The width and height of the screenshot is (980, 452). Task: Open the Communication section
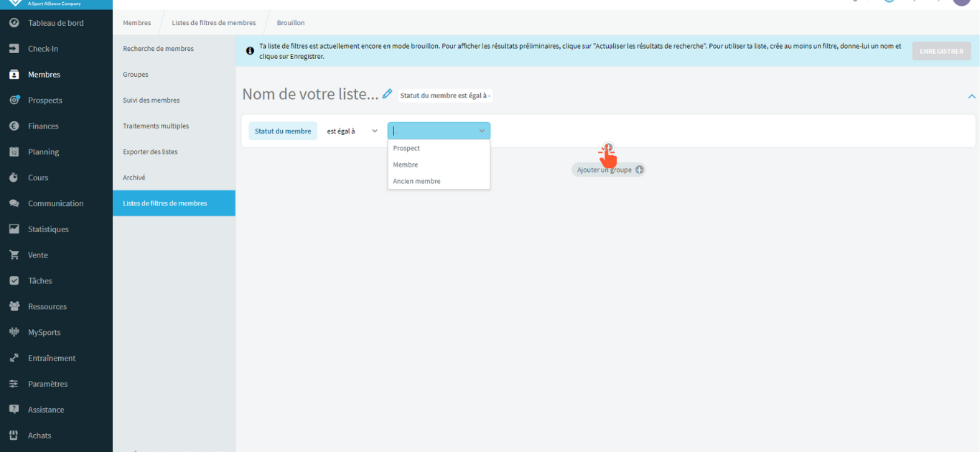56,203
